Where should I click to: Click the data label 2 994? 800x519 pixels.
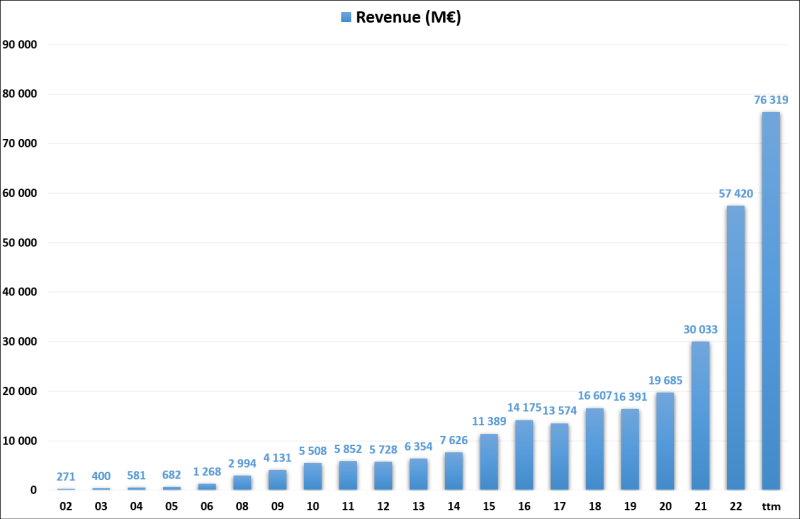click(242, 463)
